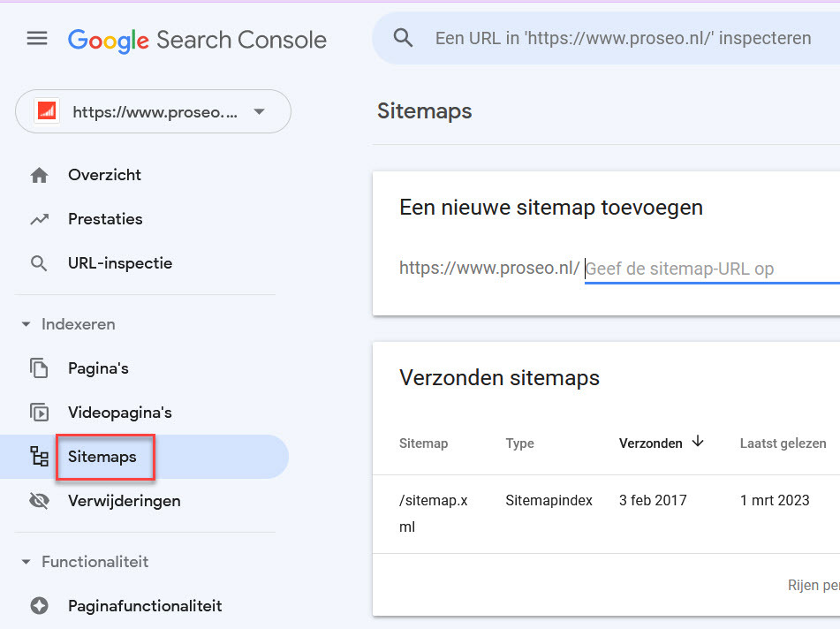840x629 pixels.
Task: Click the 'Verzonden sitemaps' heading
Action: point(499,378)
